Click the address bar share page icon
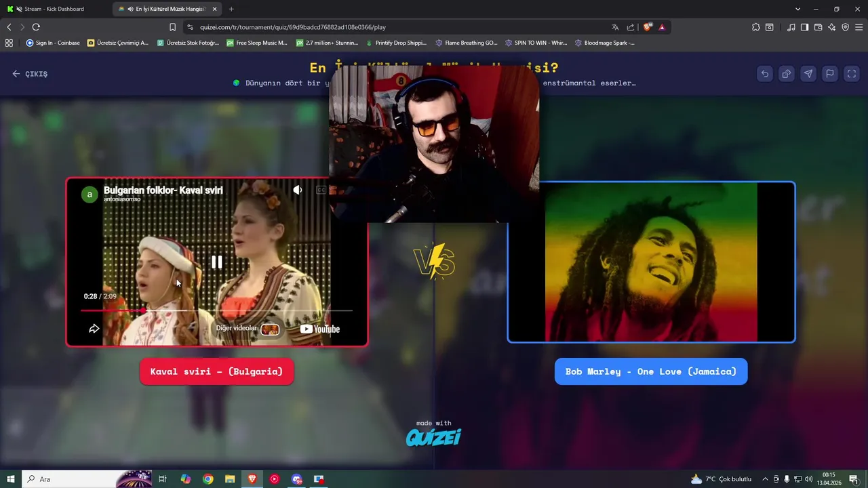Viewport: 868px width, 488px height. tap(631, 27)
